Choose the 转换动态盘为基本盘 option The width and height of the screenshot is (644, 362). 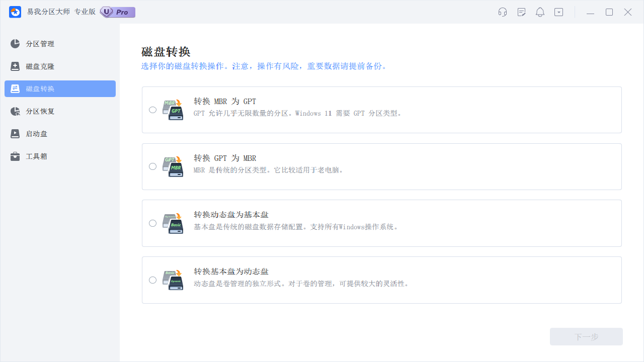(152, 223)
